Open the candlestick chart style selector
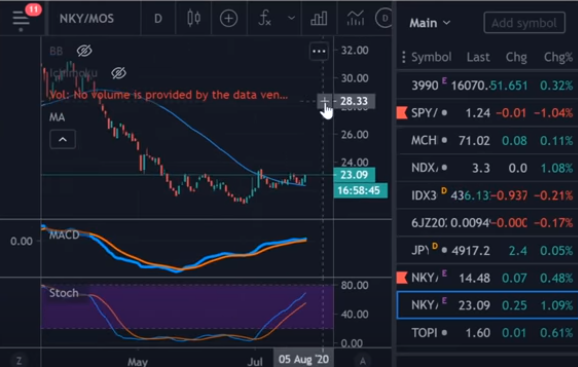The height and width of the screenshot is (367, 578). click(x=194, y=18)
